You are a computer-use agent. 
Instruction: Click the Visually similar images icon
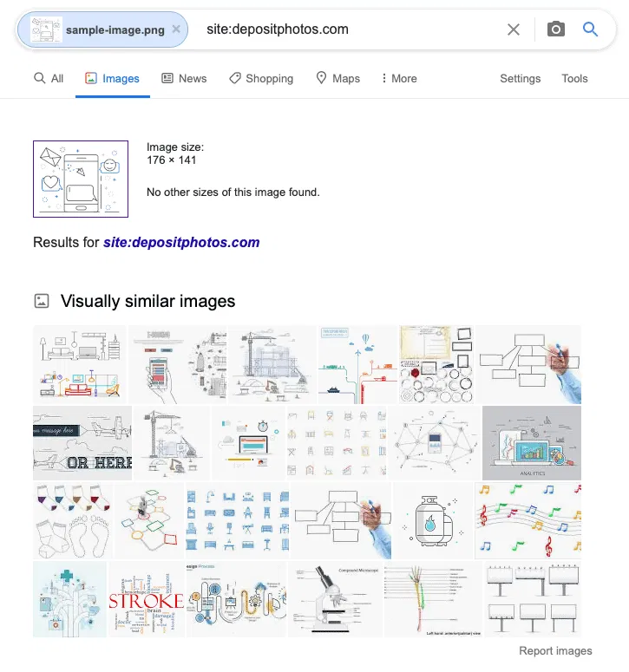(42, 301)
